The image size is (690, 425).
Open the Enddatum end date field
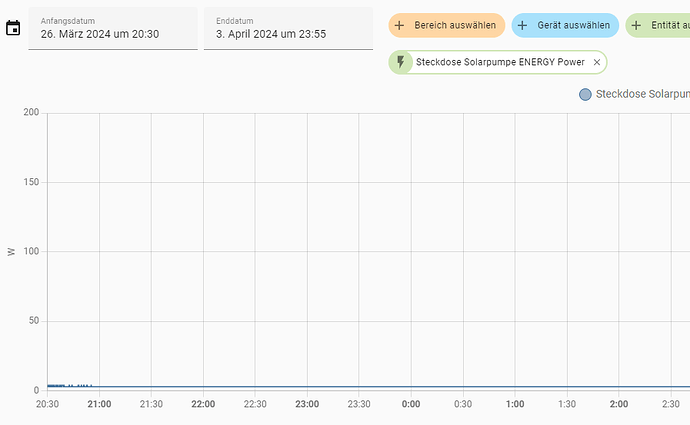(x=288, y=27)
